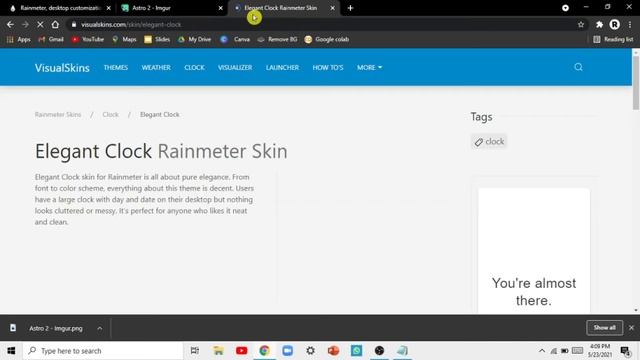Click the Clock breadcrumb link
Image resolution: width=640 pixels, height=360 pixels.
(x=111, y=114)
